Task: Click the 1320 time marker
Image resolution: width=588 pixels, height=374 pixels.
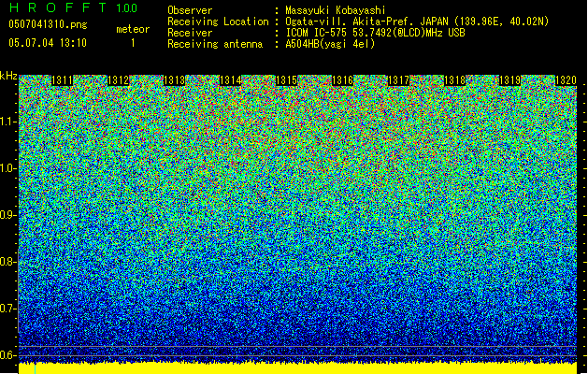Action: point(566,80)
